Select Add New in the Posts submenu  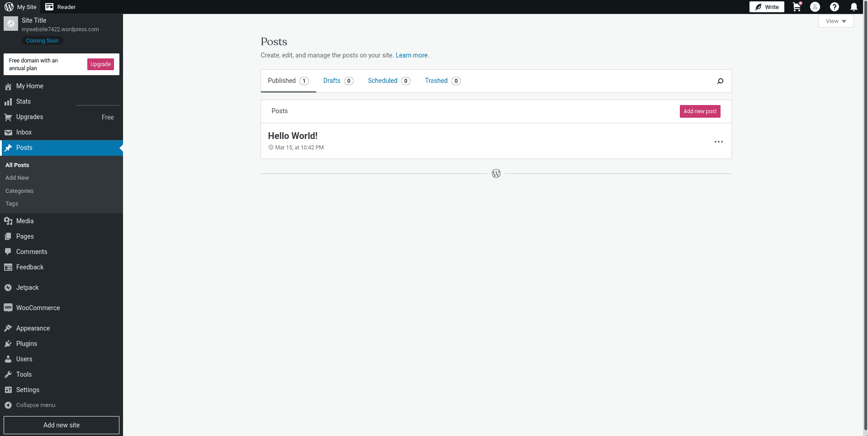click(x=17, y=178)
